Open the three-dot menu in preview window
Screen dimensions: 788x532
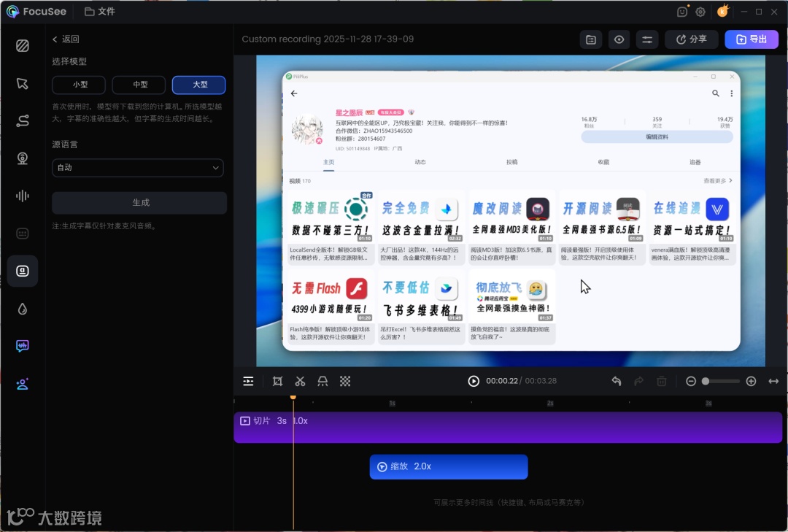pos(732,93)
